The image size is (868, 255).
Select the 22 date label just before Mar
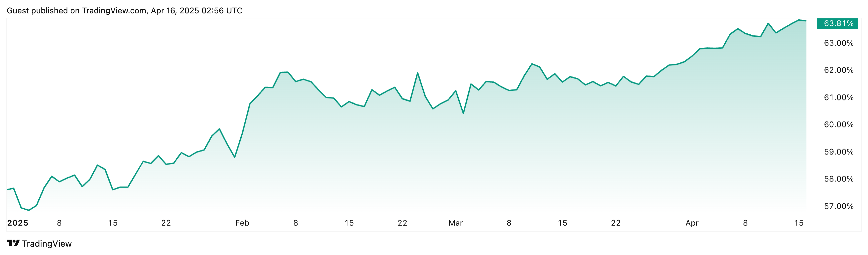coord(402,223)
